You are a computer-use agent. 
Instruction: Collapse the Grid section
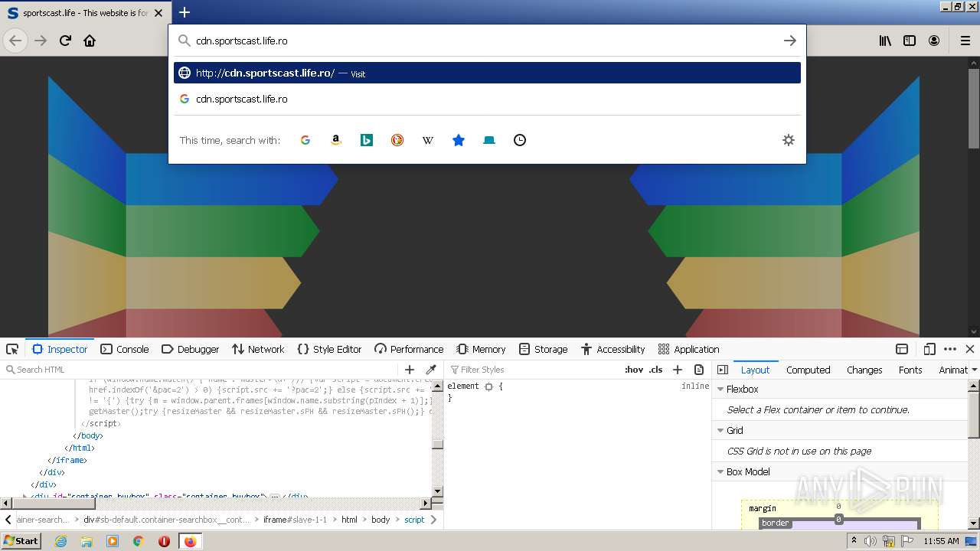(720, 431)
